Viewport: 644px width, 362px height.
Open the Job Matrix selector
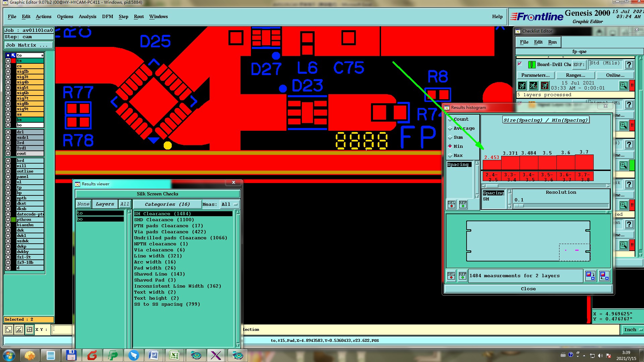click(28, 45)
